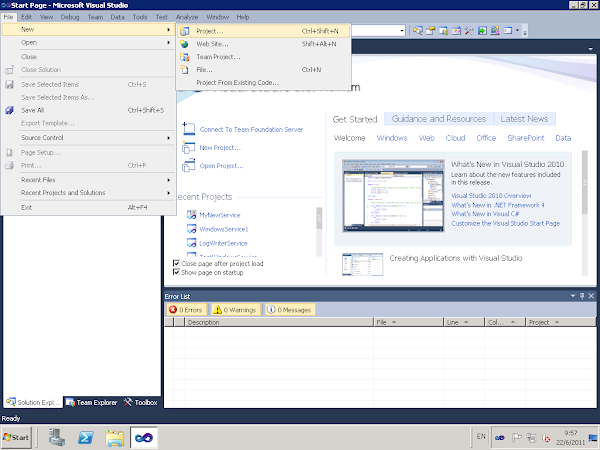Click the toolbar icon left of Toolbox tools
Image resolution: width=600 pixels, height=450 pixels.
point(456,31)
